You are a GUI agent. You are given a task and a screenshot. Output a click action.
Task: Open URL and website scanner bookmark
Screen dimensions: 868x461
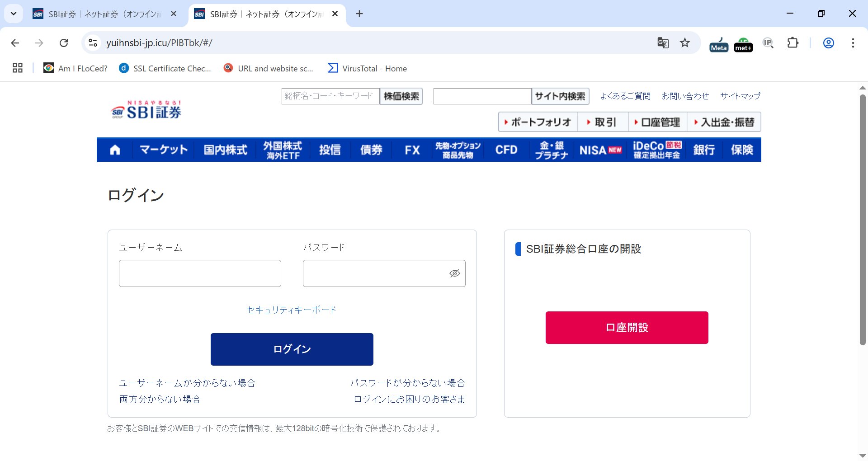(x=269, y=68)
